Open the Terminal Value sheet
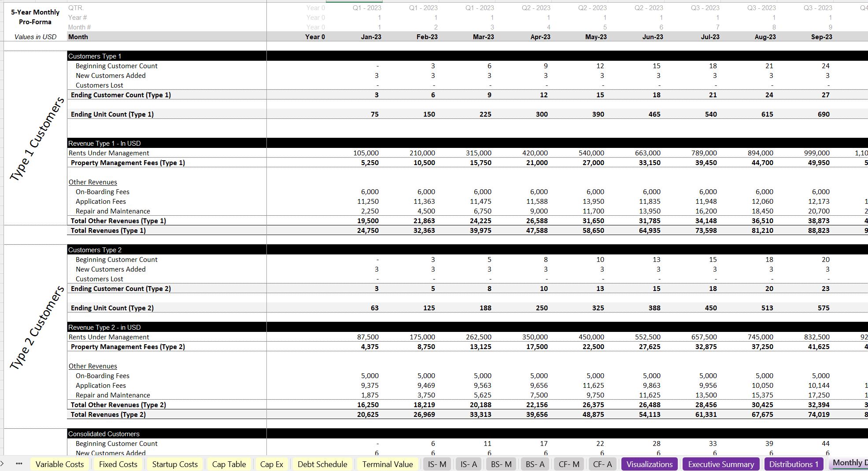The height and width of the screenshot is (471, 868). click(387, 464)
